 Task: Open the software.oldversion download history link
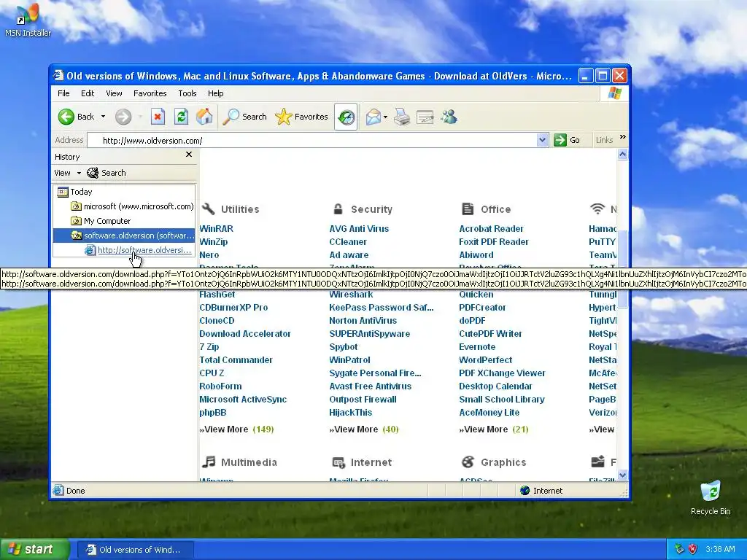[x=138, y=250]
